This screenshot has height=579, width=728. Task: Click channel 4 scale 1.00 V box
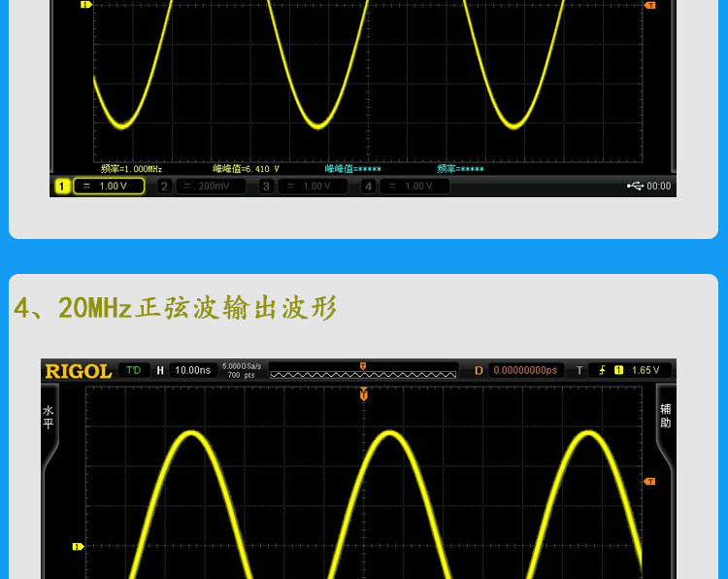tap(415, 187)
